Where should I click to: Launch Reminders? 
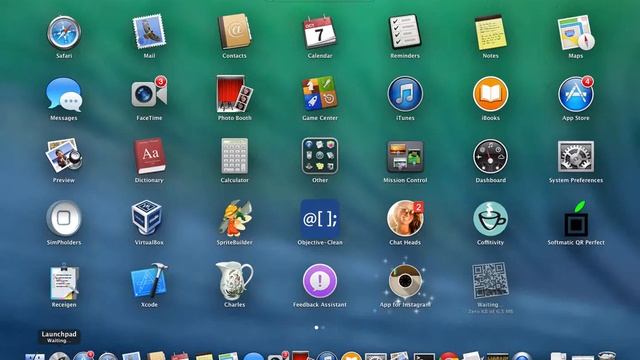tap(405, 32)
